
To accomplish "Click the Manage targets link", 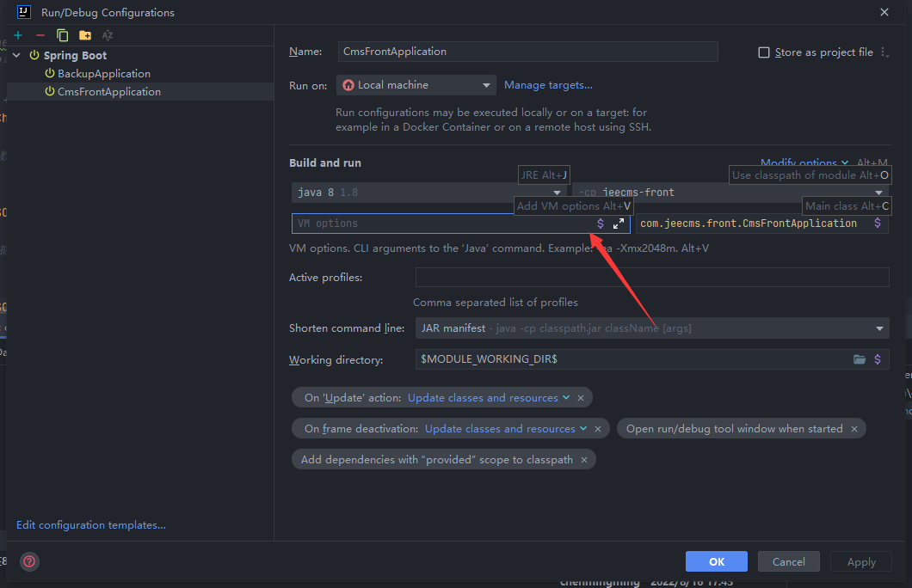I will click(548, 85).
